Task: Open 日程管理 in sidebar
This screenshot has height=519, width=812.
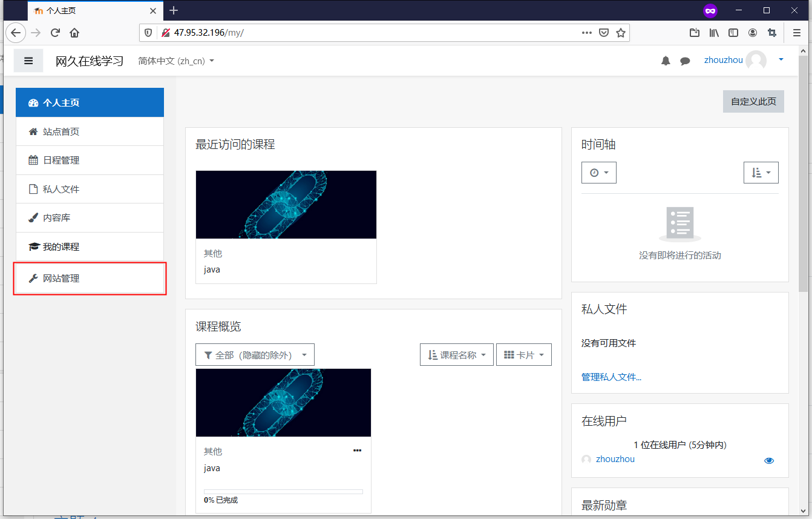Action: click(x=90, y=160)
